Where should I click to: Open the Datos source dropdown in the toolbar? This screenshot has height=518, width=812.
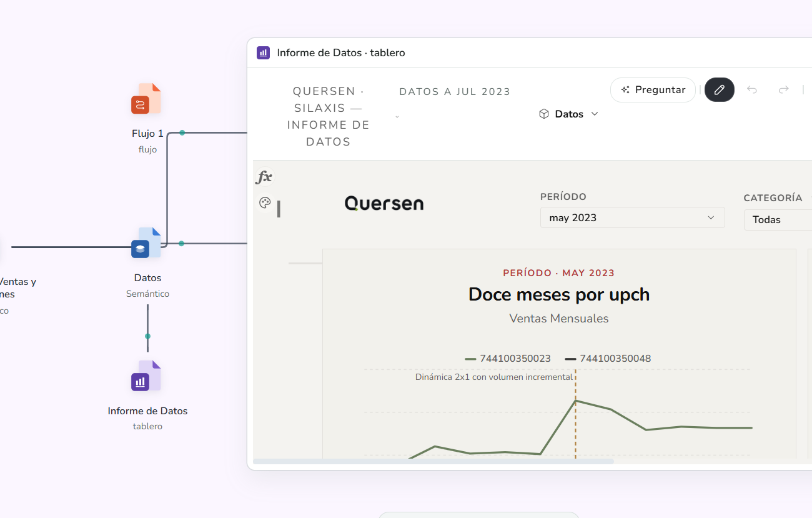pyautogui.click(x=568, y=114)
